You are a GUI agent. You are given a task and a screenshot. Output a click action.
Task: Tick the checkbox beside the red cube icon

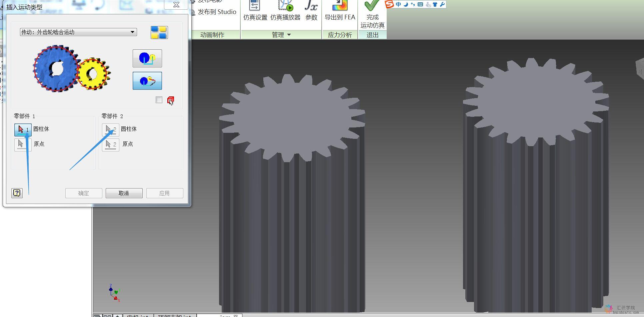click(159, 100)
